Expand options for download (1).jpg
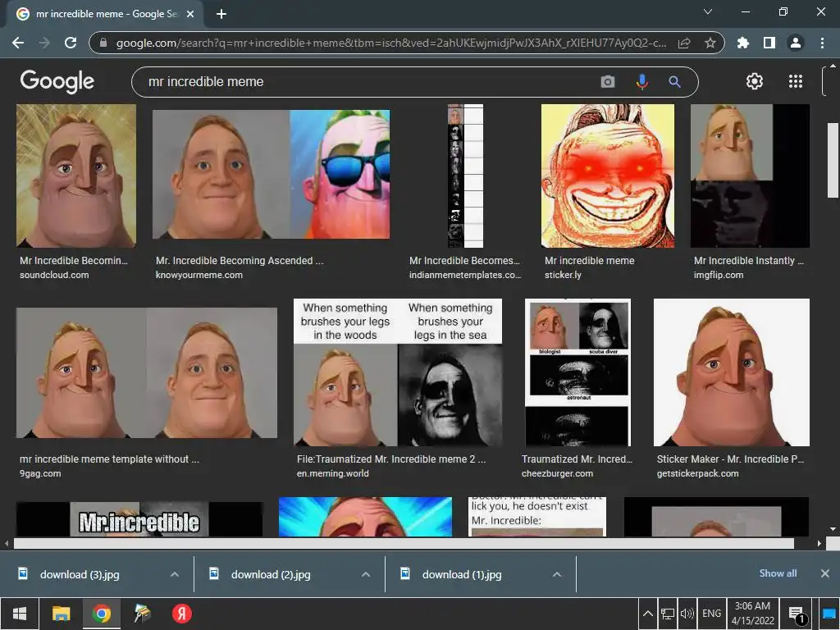Screen dimensions: 840x630 [557, 574]
